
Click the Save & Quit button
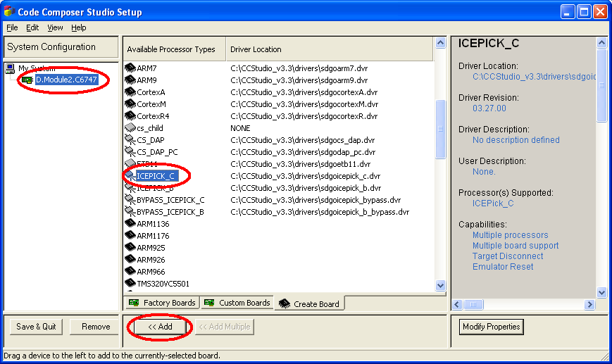coord(36,327)
